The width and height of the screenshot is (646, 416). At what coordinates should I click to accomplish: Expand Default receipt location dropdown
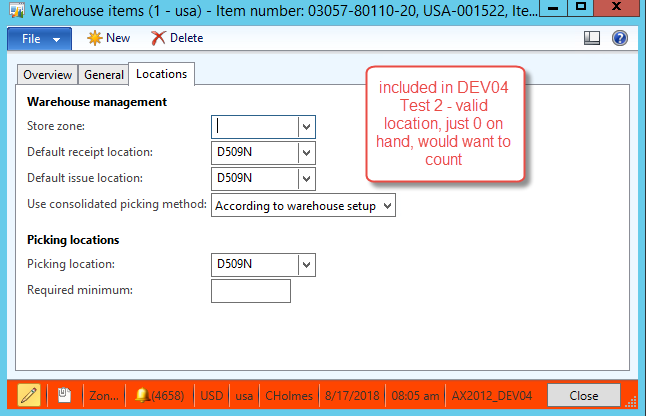point(306,153)
